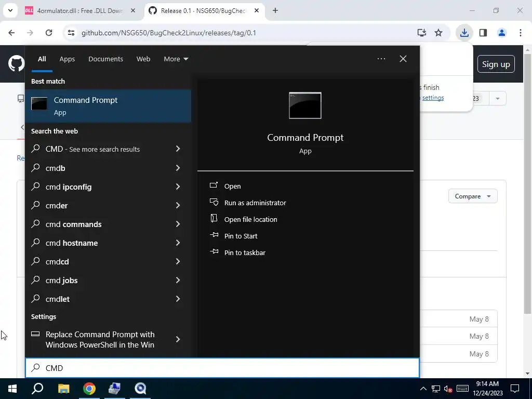532x399 pixels.
Task: Open Chrome profile avatar
Action: click(x=502, y=33)
